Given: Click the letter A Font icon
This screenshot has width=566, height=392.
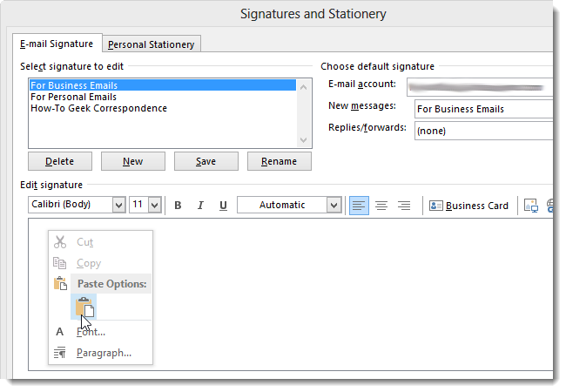Looking at the screenshot, I should click(60, 332).
